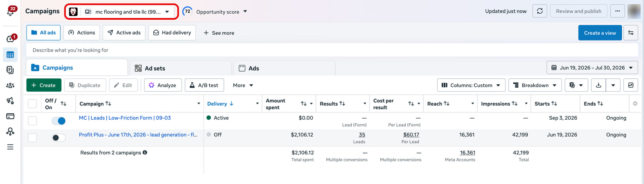Open All tools hamburger menu
Screen dimensions: 644x184
coord(10,147)
